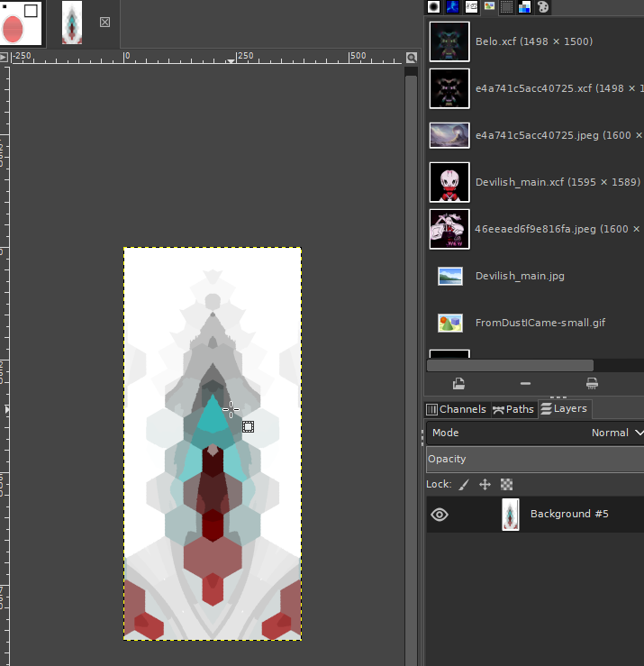Switch to the Channels tab
Screen dimensions: 644x666
[x=457, y=409]
